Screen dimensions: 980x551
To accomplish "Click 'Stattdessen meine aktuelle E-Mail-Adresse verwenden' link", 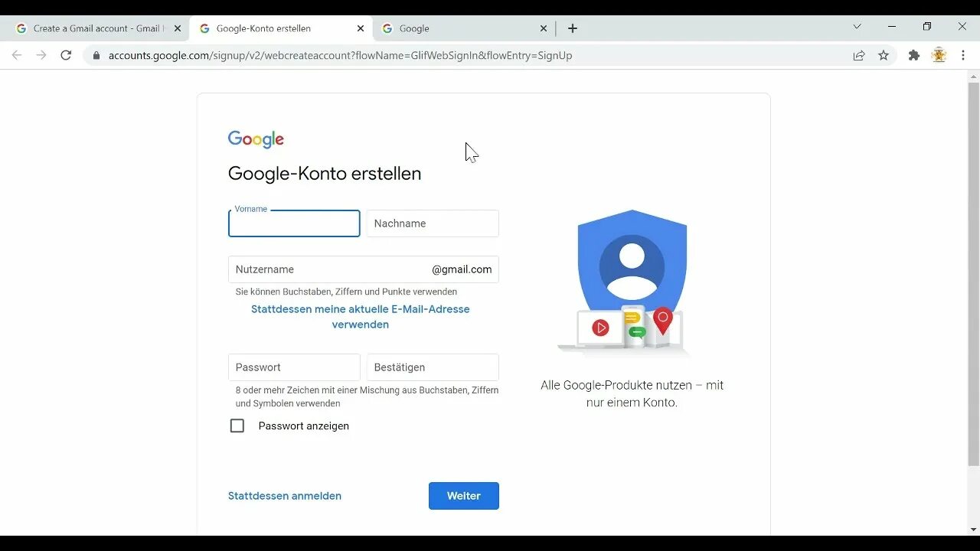I will click(x=361, y=317).
